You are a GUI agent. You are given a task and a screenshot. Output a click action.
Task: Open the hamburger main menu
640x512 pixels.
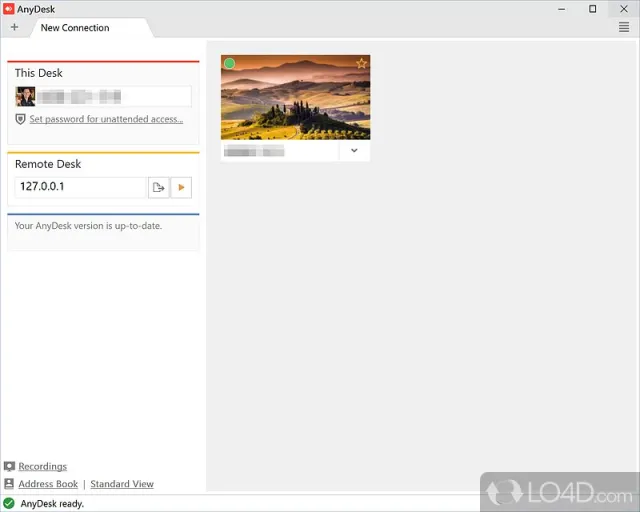pyautogui.click(x=624, y=27)
